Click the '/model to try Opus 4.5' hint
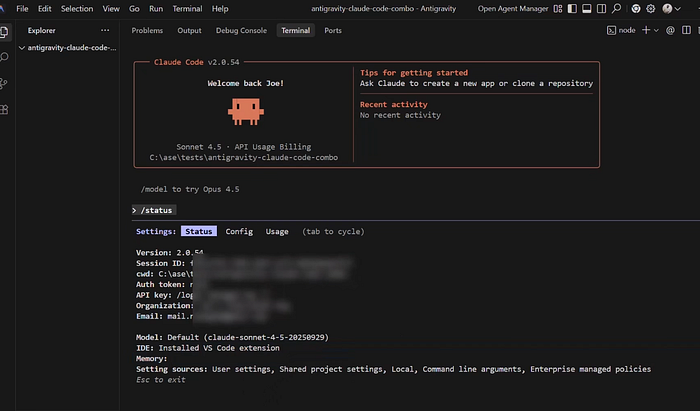The image size is (700, 411). click(x=190, y=189)
